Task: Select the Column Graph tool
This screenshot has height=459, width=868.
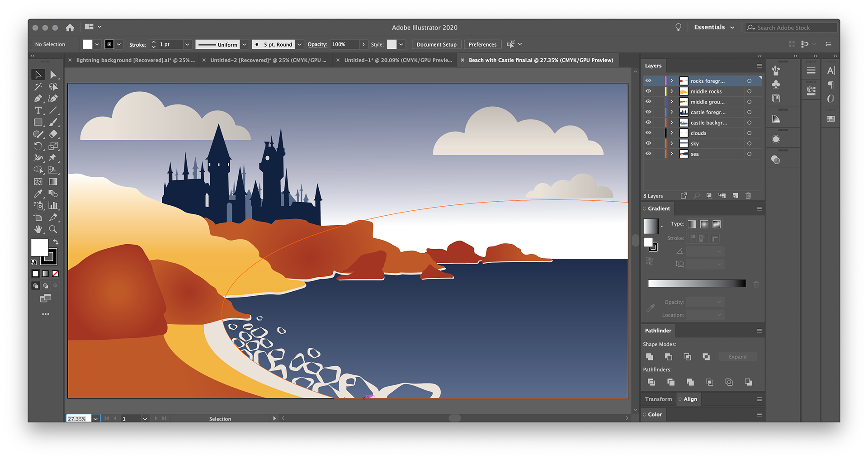Action: point(53,205)
